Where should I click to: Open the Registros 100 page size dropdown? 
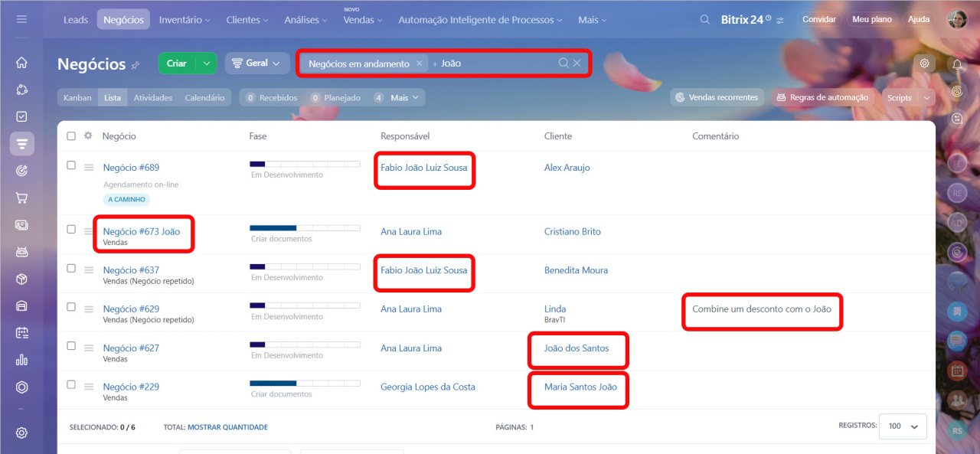click(x=903, y=426)
